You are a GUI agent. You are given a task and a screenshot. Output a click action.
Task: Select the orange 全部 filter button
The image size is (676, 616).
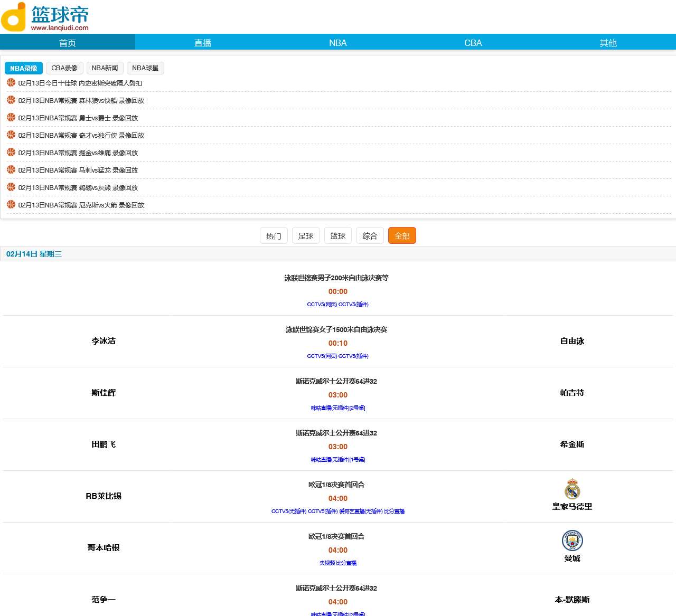402,235
